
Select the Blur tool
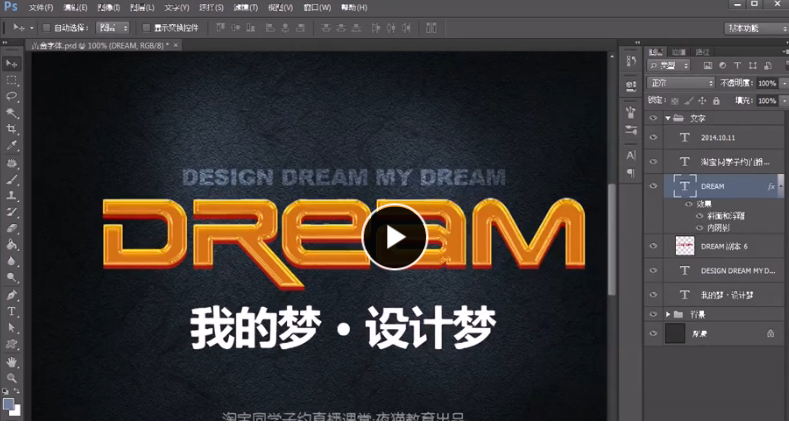[x=11, y=261]
